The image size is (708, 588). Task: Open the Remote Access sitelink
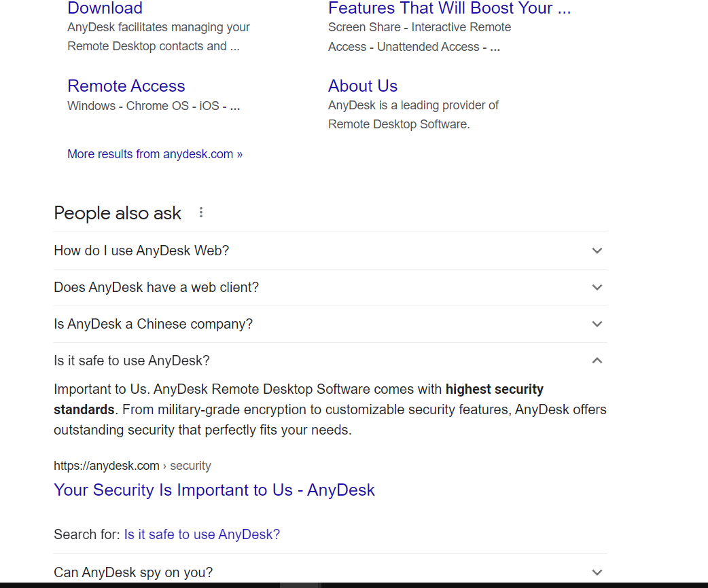click(126, 86)
